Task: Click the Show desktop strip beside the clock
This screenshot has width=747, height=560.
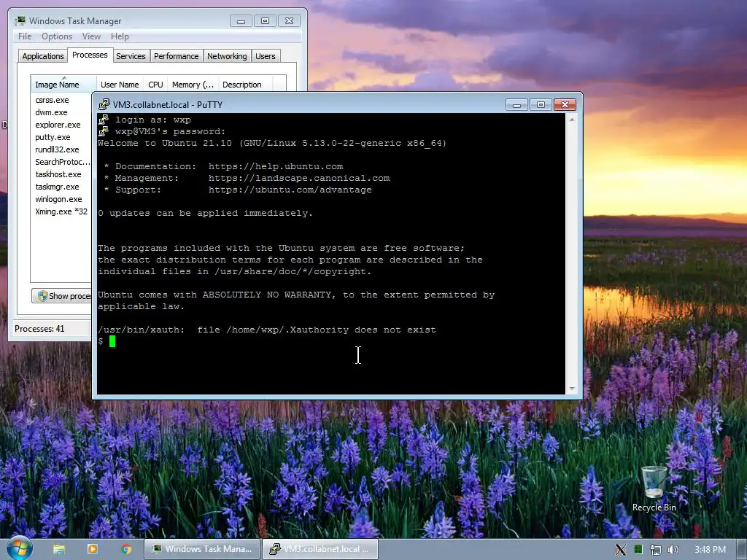Action: point(742,549)
